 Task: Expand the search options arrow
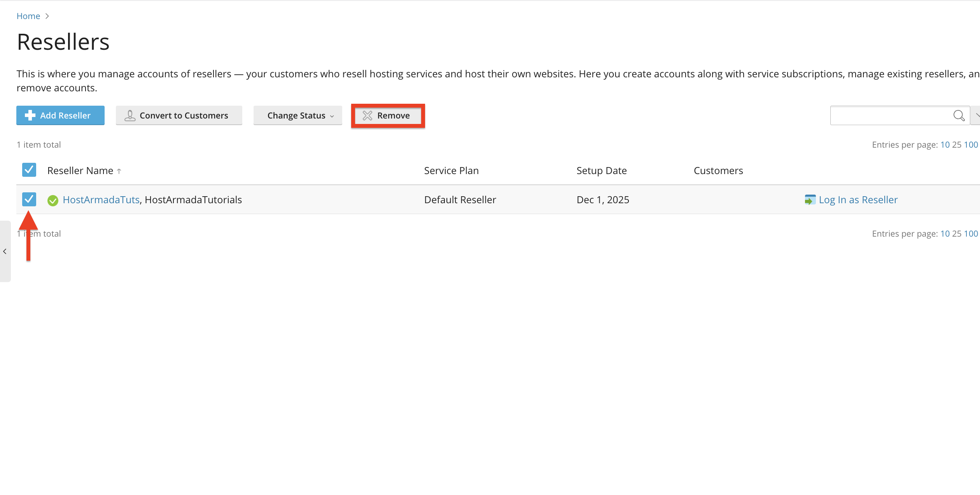point(976,115)
